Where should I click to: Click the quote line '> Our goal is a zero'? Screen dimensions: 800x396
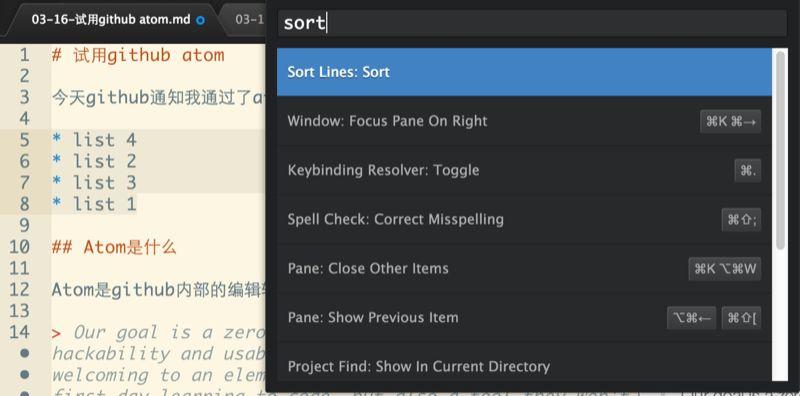tap(159, 333)
